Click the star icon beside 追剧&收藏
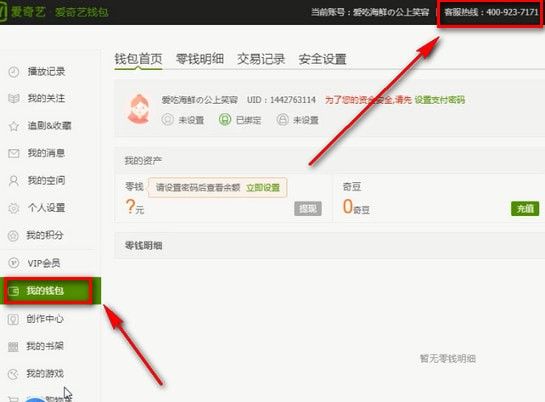The width and height of the screenshot is (545, 402). pos(14,126)
